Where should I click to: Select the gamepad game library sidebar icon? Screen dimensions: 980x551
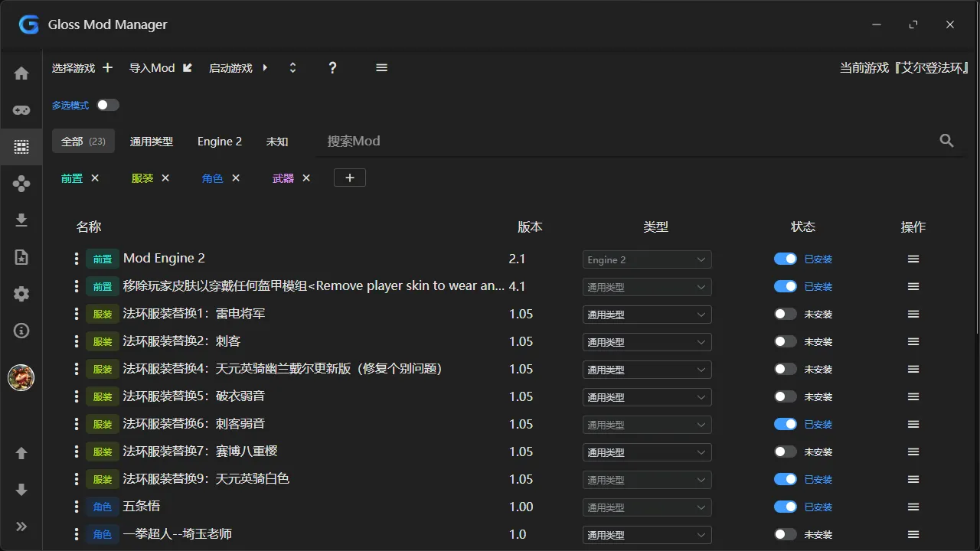tap(21, 109)
